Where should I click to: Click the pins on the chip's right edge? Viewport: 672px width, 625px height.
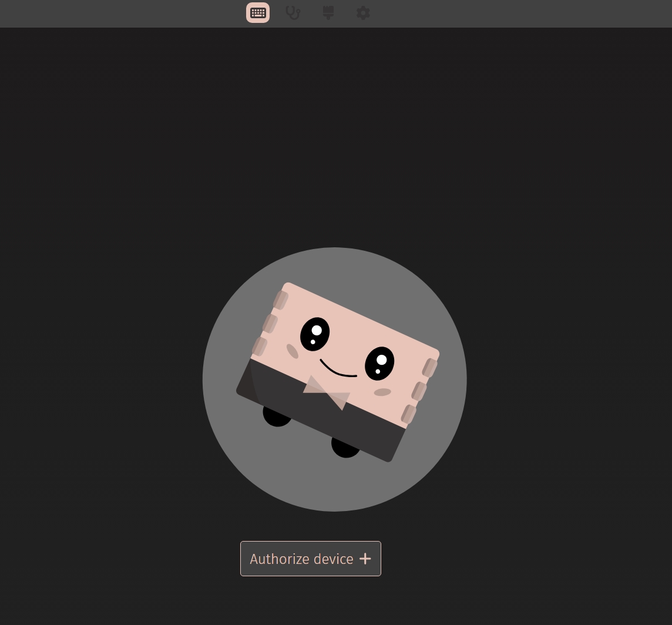click(419, 391)
